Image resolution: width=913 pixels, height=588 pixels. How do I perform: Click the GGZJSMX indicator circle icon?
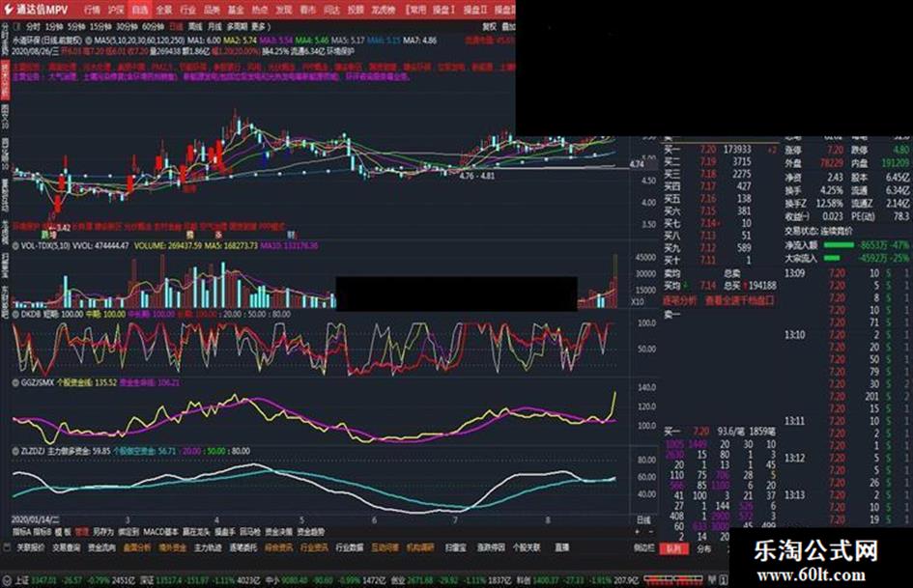15,383
